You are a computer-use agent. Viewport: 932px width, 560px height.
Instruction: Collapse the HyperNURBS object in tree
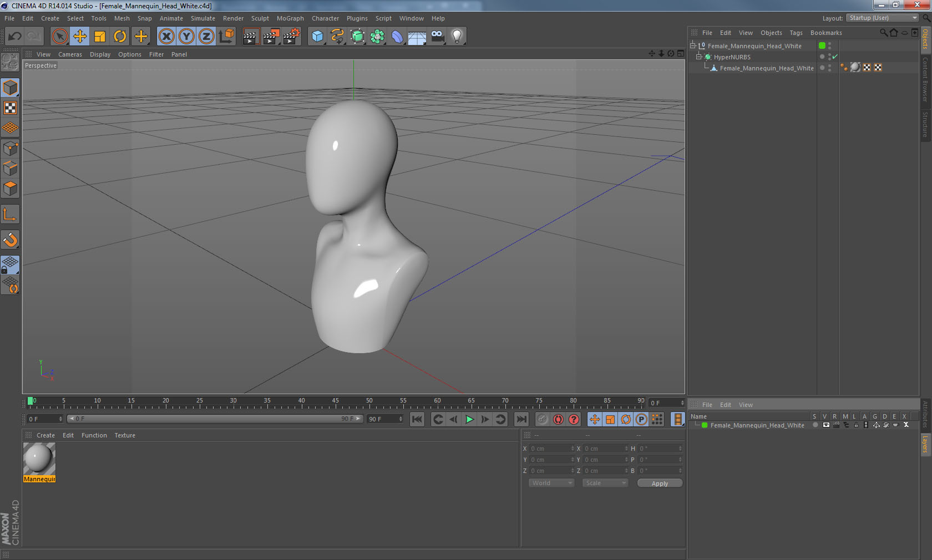coord(699,57)
